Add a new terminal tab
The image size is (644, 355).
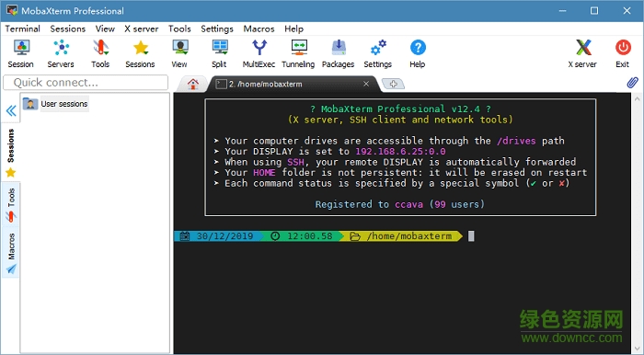pos(394,84)
